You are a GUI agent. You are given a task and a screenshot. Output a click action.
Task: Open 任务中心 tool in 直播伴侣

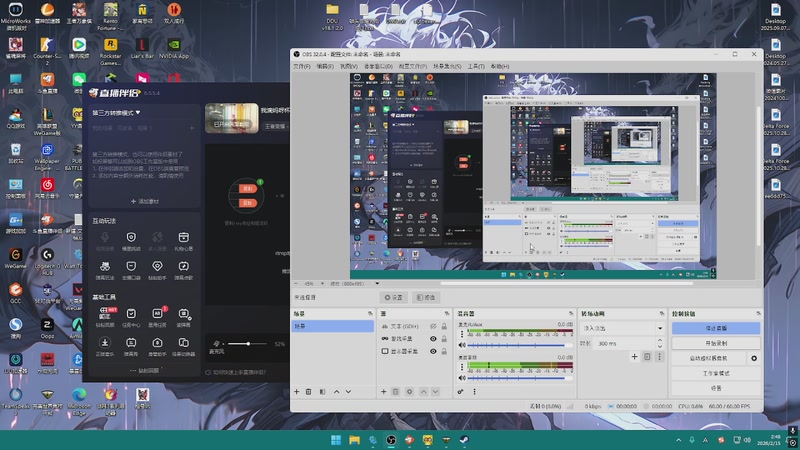131,317
